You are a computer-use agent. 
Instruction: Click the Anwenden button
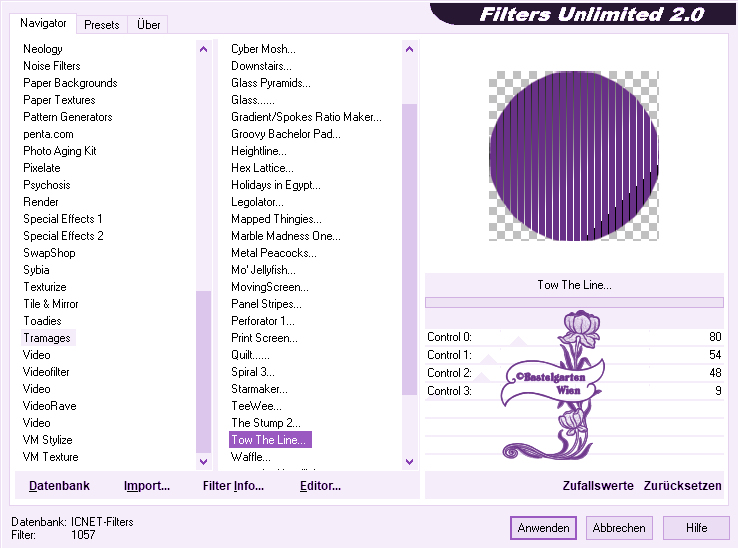coord(543,528)
